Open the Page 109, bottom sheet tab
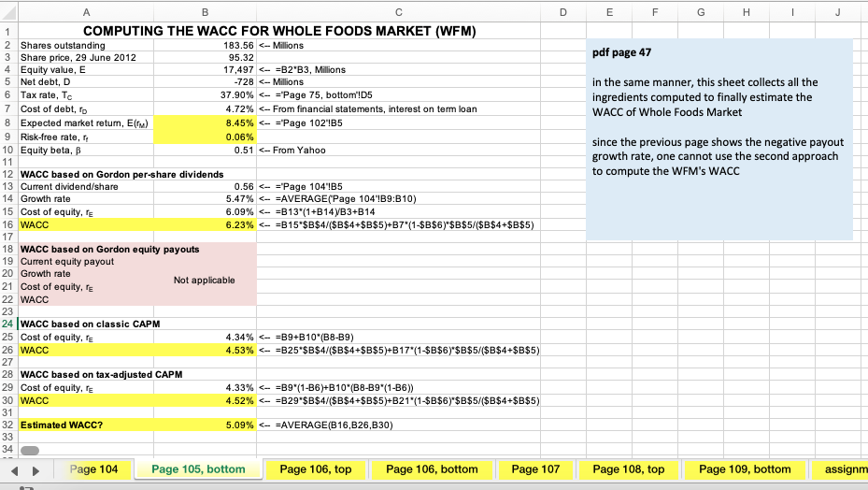The width and height of the screenshot is (868, 490). pyautogui.click(x=745, y=469)
